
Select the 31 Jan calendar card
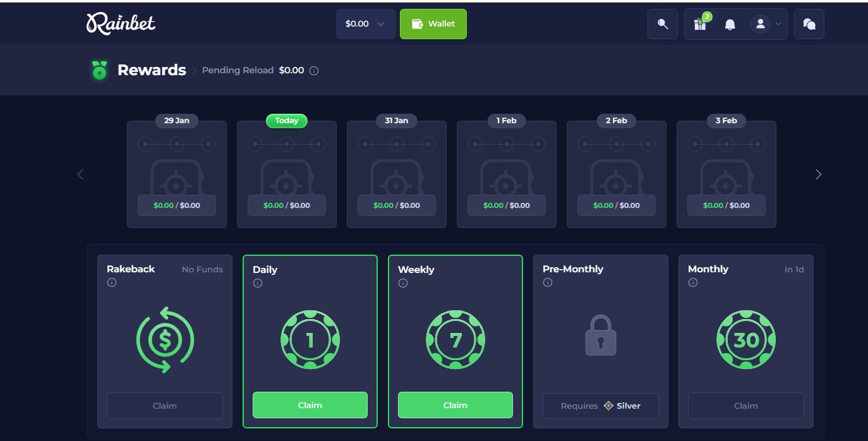click(x=396, y=174)
